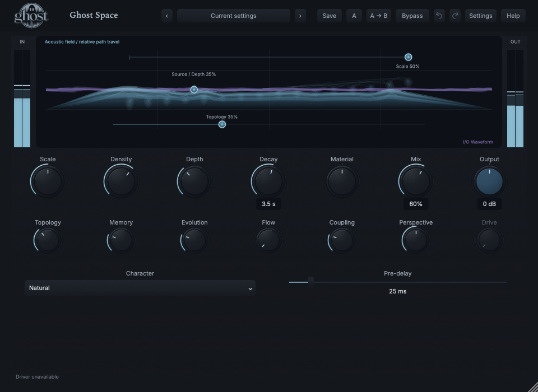Open the Character dropdown showing Natural
Viewport: 538px width, 392px height.
pyautogui.click(x=140, y=288)
